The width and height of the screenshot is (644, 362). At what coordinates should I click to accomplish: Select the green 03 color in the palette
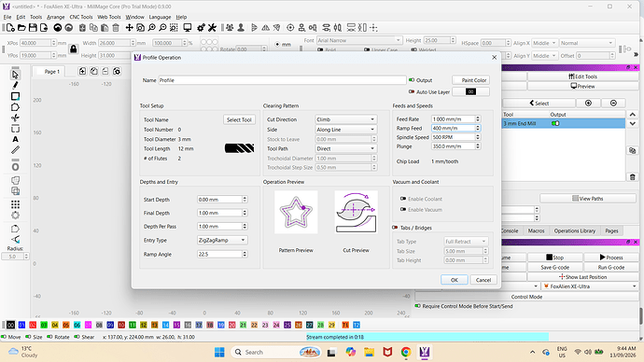coord(44,325)
